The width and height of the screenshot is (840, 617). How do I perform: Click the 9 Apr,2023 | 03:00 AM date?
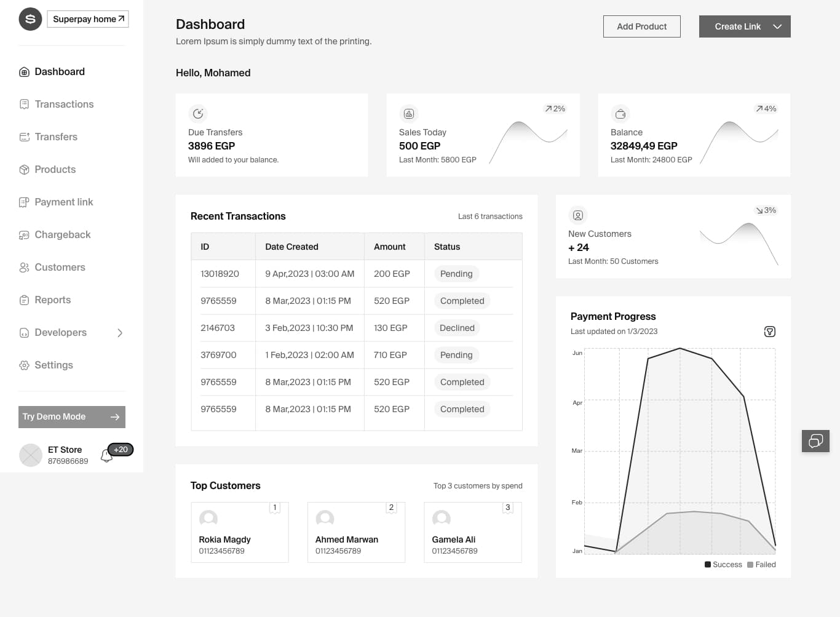coord(310,274)
